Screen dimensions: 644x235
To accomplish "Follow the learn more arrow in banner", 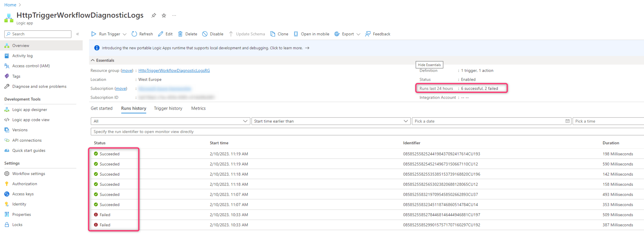I will click(x=307, y=48).
